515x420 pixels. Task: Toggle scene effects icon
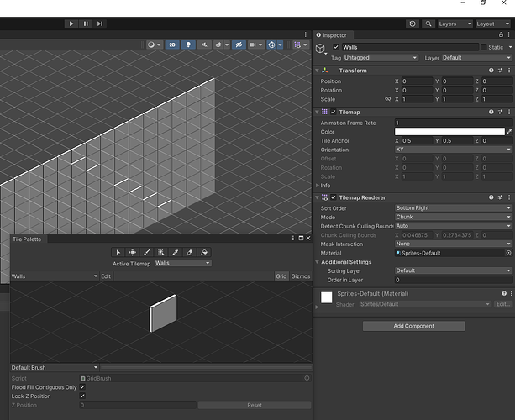point(218,45)
